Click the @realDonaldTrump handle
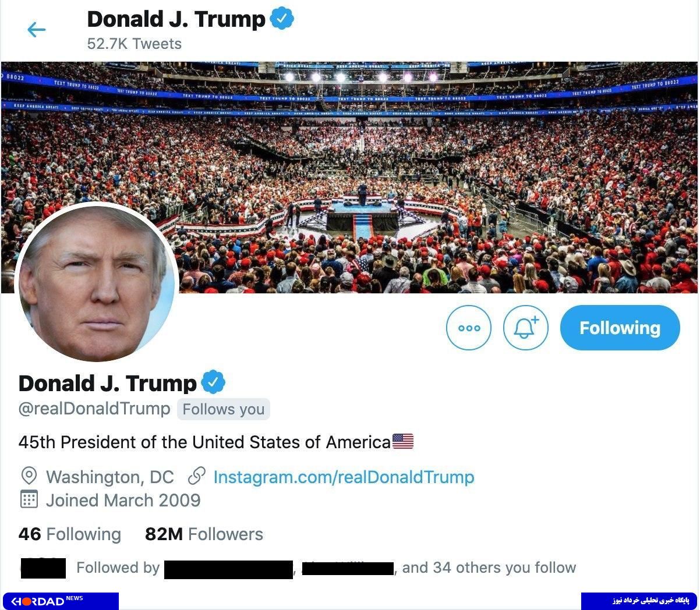Screen dimensions: 700x610 pos(94,409)
